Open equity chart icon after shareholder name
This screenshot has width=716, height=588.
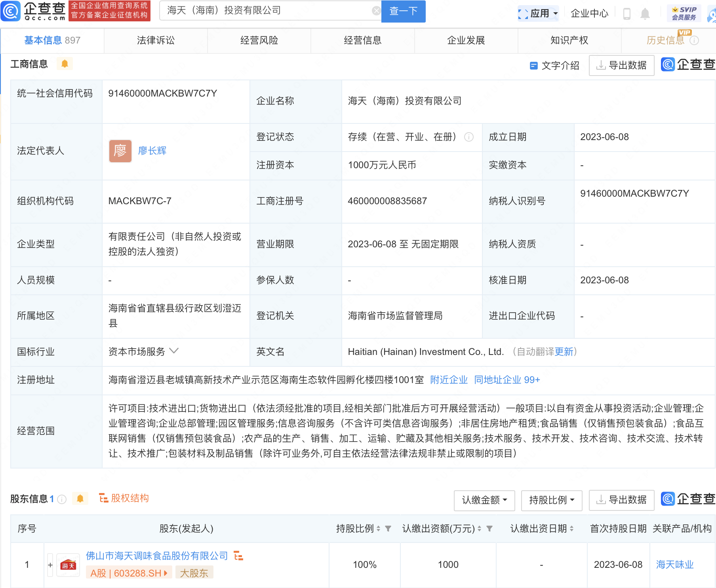pyautogui.click(x=238, y=556)
